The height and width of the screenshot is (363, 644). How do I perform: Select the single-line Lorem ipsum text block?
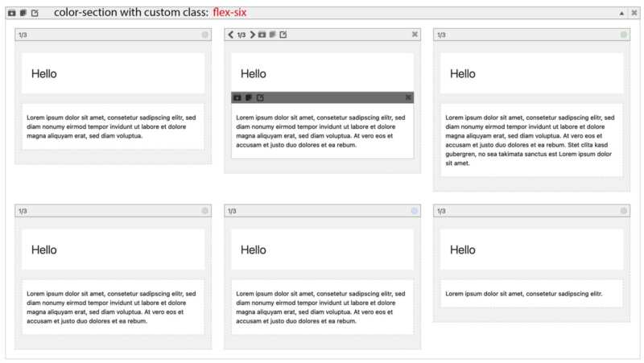pyautogui.click(x=531, y=294)
